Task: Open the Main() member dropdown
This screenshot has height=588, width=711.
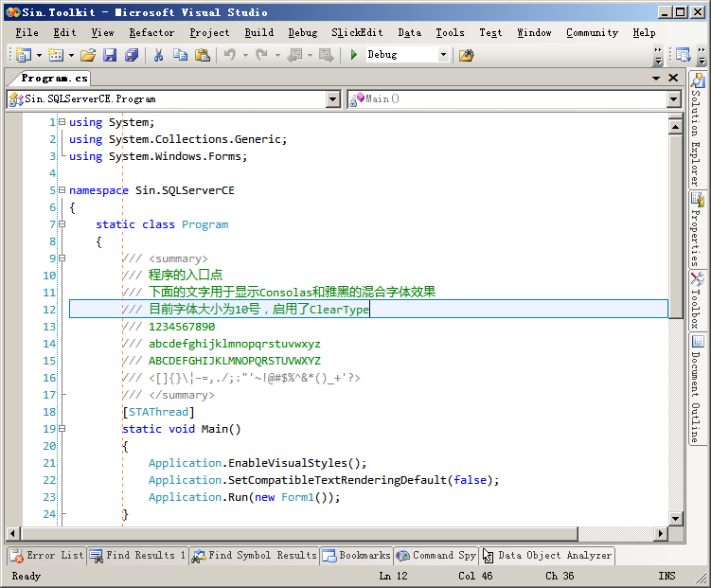Action: tap(673, 98)
